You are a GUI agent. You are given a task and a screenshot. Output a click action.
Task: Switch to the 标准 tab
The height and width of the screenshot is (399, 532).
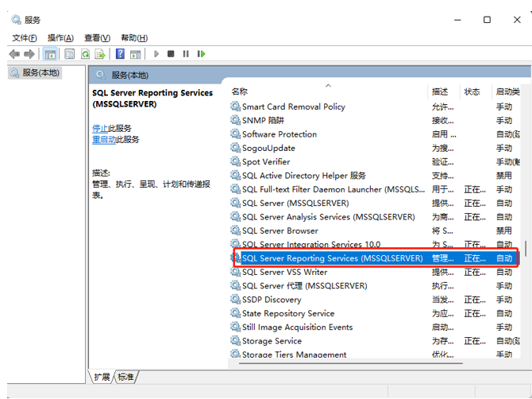click(125, 377)
